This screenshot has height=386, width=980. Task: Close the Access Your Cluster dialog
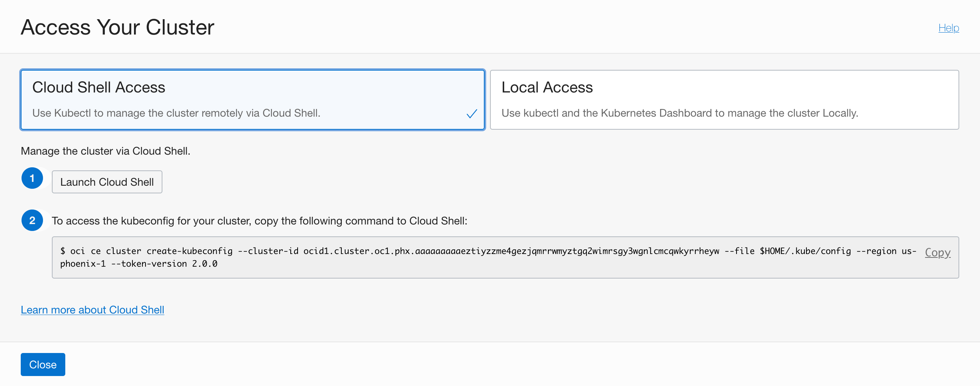point(43,364)
